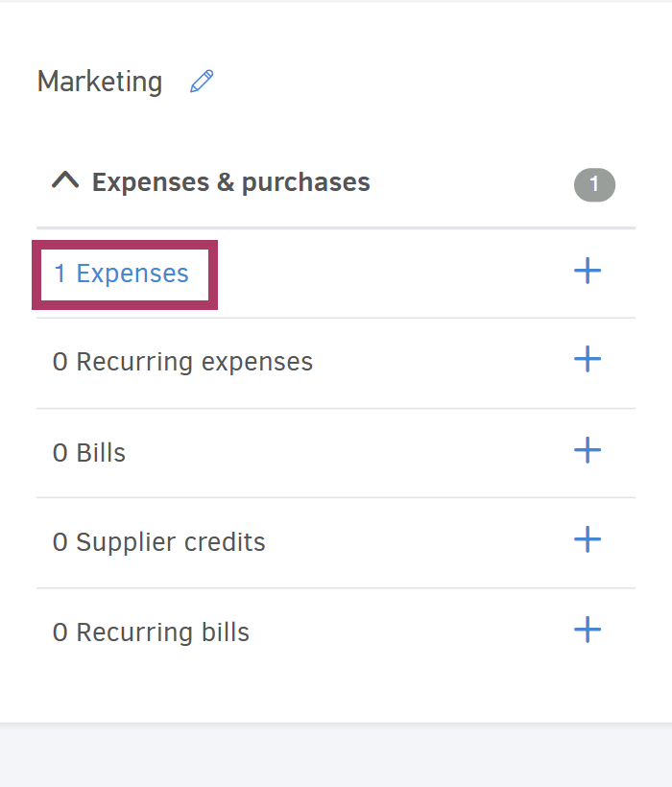This screenshot has height=787, width=672.
Task: Click the 0 Recurring bills text
Action: 151,632
